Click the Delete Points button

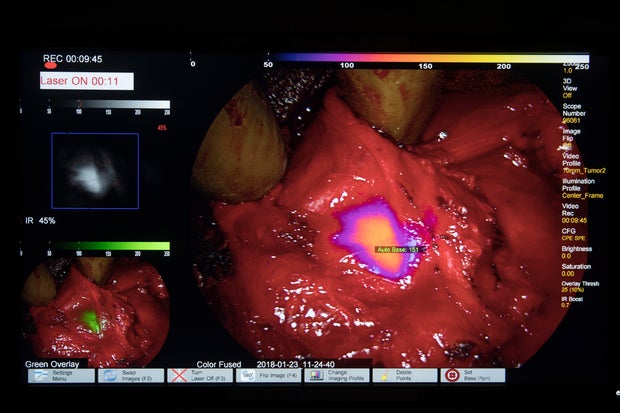pos(405,375)
